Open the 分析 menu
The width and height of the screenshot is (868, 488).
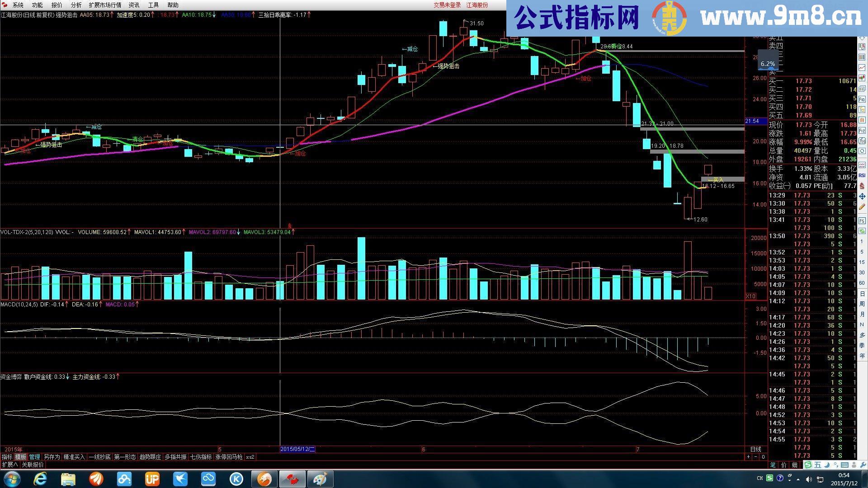pos(76,5)
